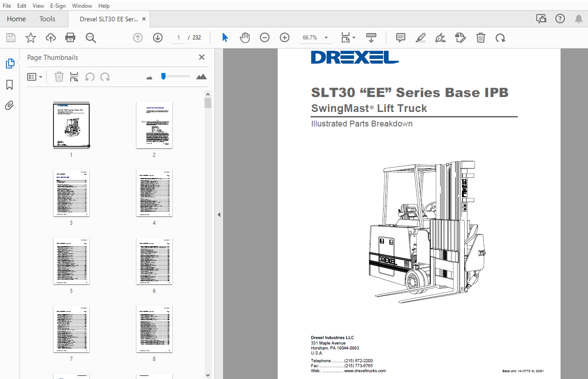Go to previous page arrow
The height and width of the screenshot is (379, 588).
138,38
